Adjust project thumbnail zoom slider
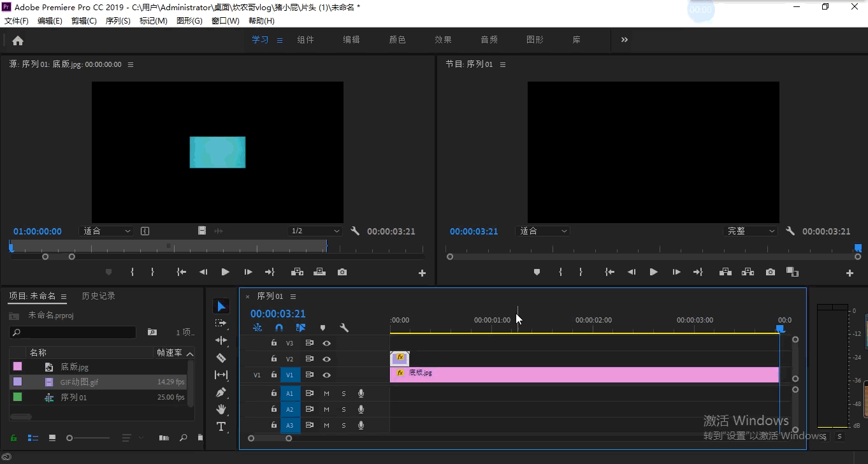This screenshot has width=868, height=464. (88, 438)
